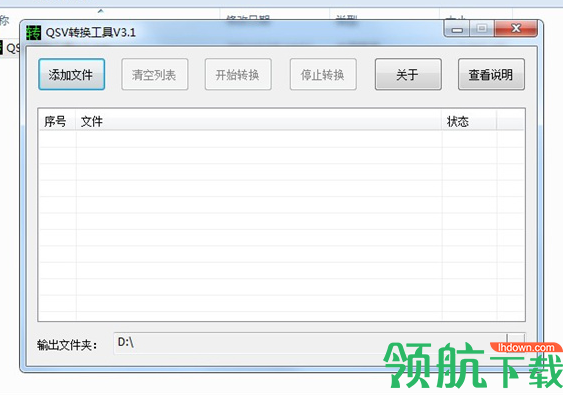Minimize the QSV转换工具 window

pos(457,28)
